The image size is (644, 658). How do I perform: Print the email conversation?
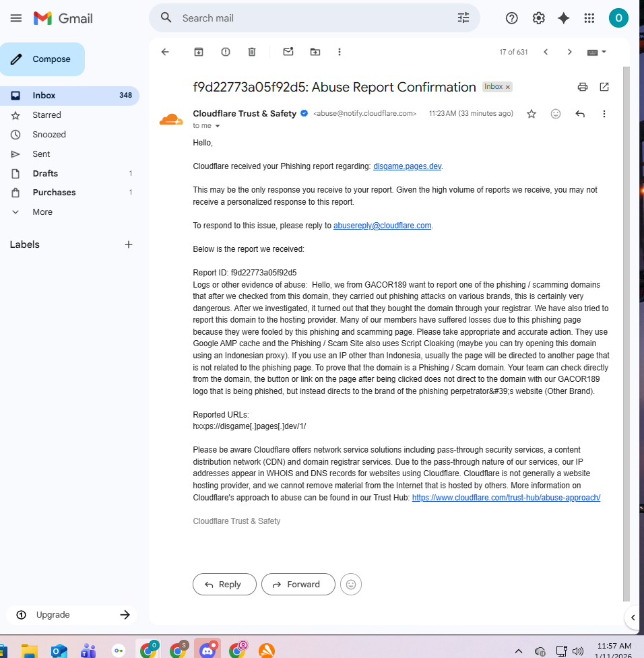[582, 87]
